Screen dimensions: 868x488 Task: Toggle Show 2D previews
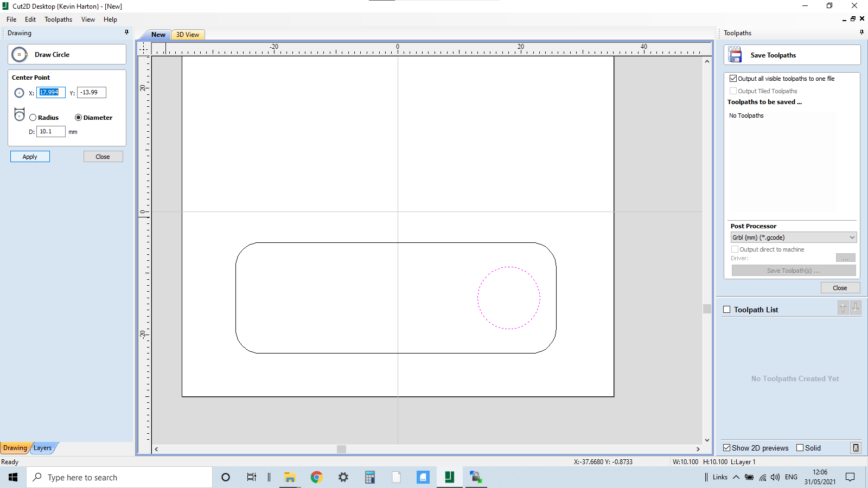(727, 448)
